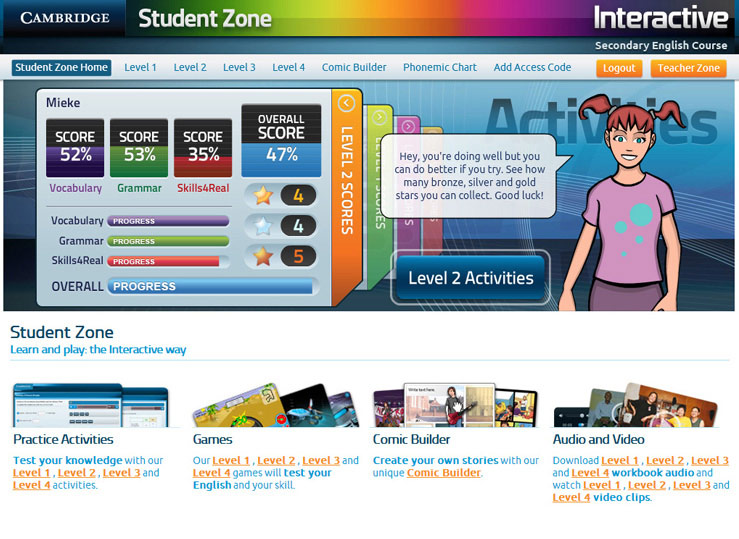Click the bronze star icon showing 5
This screenshot has width=739, height=539.
point(263,256)
